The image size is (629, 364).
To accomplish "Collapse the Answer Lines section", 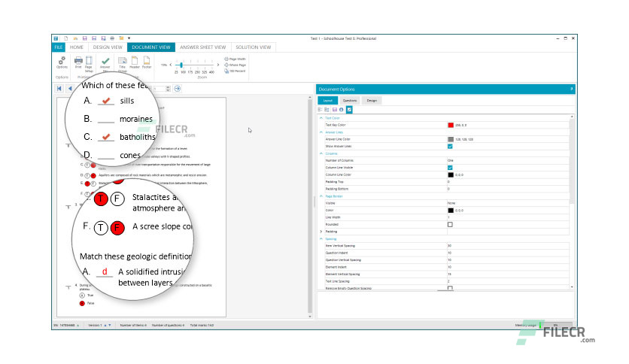I will [x=321, y=132].
